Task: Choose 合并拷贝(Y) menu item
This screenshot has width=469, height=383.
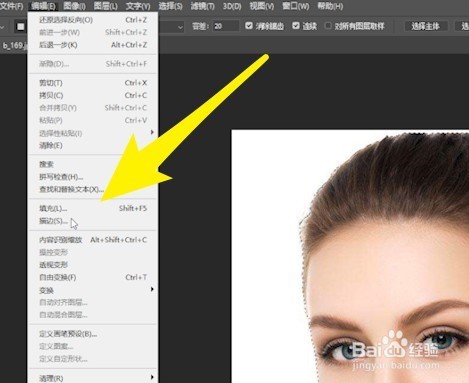Action: (x=93, y=108)
